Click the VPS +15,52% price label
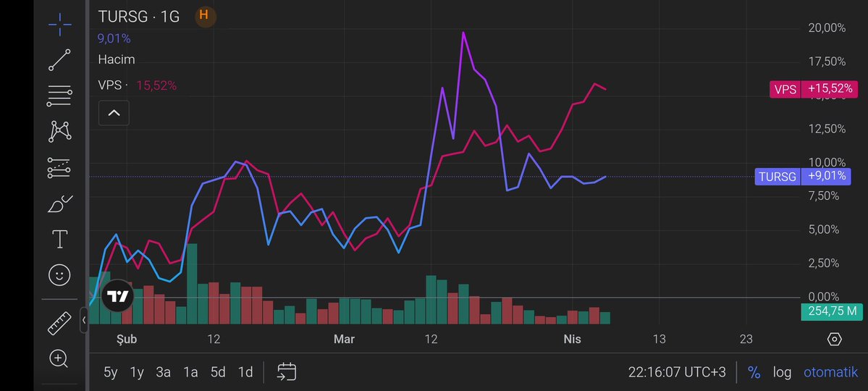 pos(814,89)
